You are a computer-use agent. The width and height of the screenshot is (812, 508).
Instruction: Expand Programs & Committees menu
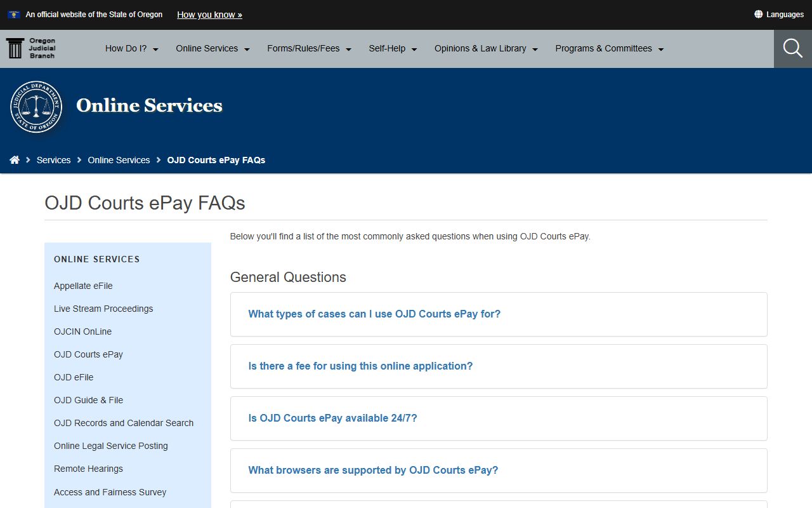(610, 48)
